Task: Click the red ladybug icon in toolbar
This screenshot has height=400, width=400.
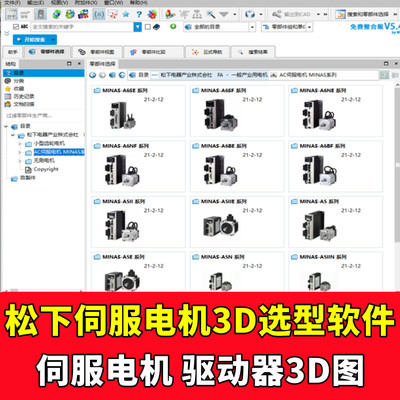Action: 152,14
